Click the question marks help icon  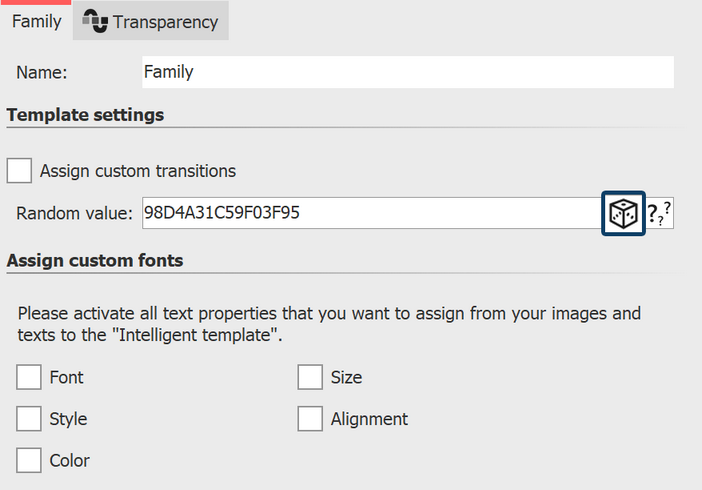[659, 213]
